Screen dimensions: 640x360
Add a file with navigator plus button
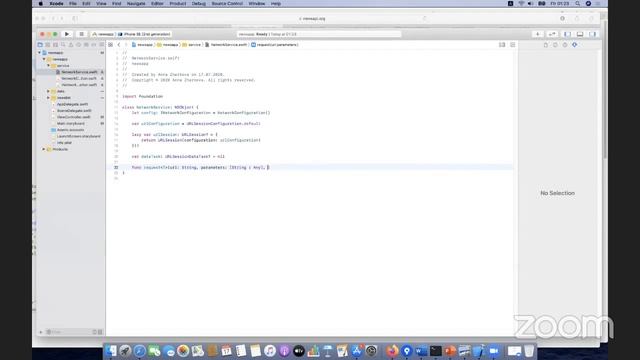coord(41,332)
